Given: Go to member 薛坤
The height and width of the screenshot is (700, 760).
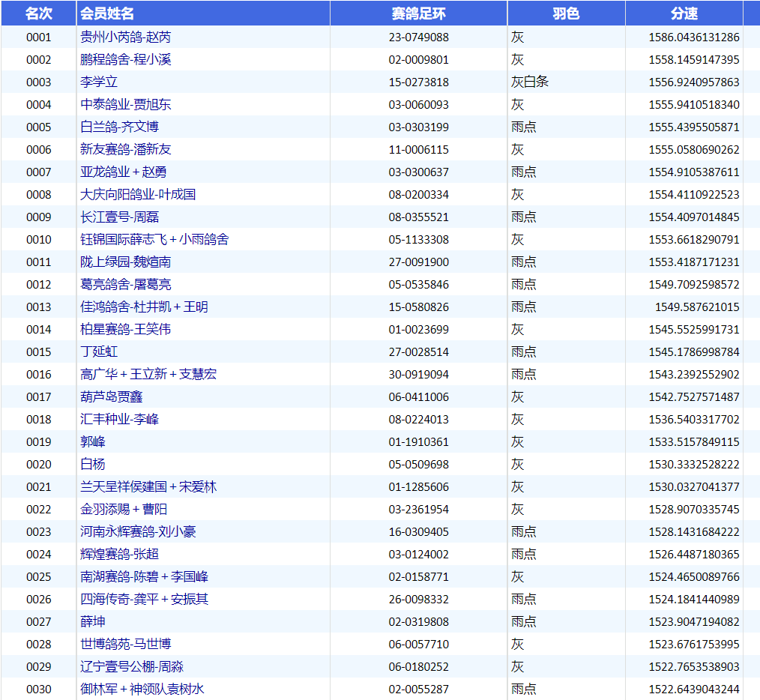Looking at the screenshot, I should (93, 621).
